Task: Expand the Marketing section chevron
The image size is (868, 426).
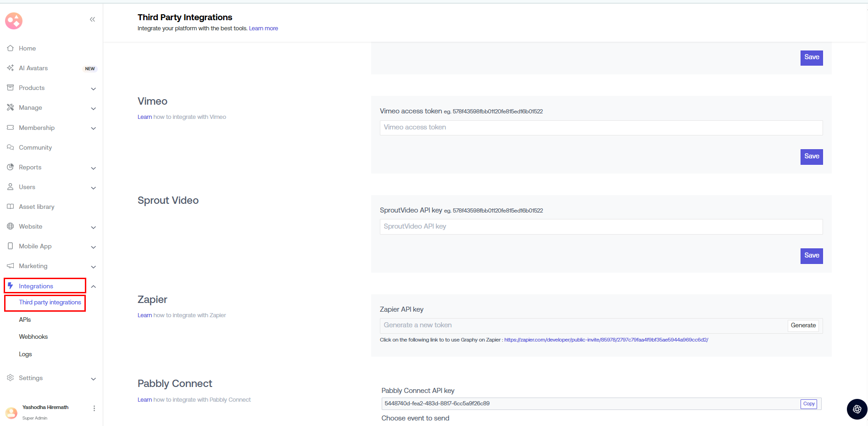Action: point(94,267)
